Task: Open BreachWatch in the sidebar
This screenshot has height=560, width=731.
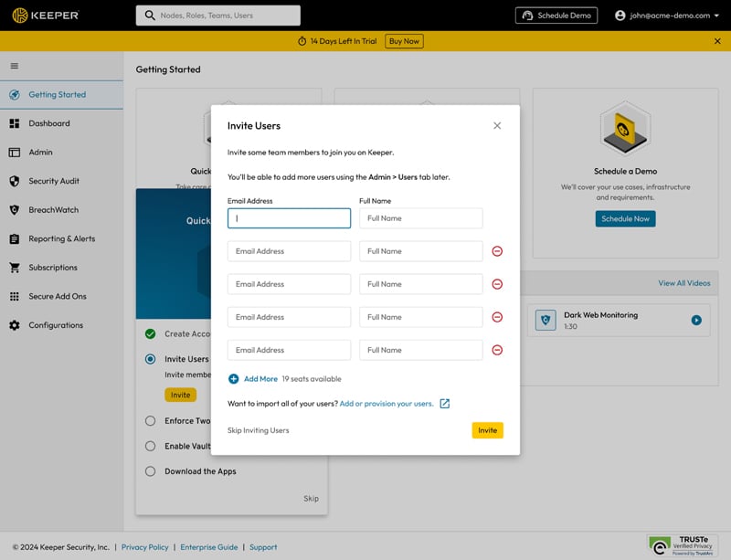Action: 53,210
